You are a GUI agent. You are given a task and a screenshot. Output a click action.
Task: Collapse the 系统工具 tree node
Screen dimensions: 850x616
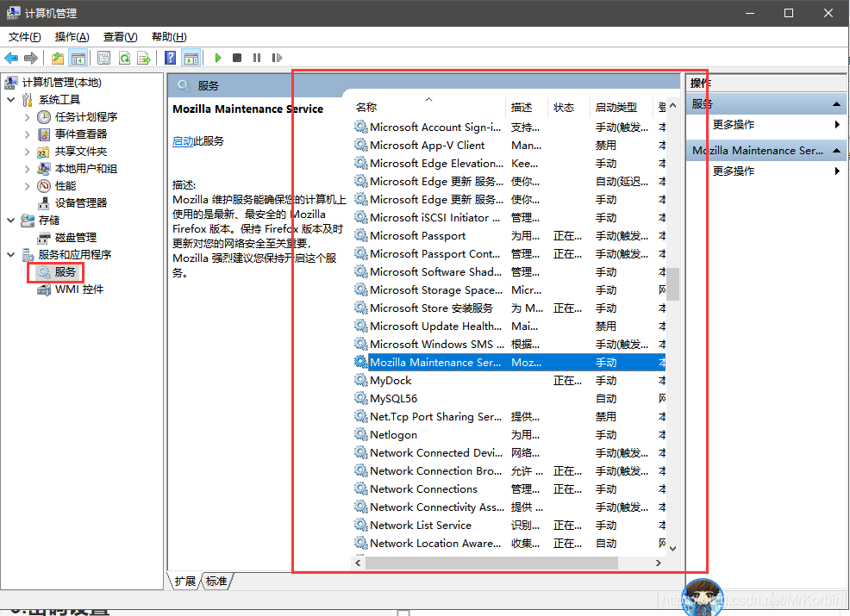(x=11, y=100)
